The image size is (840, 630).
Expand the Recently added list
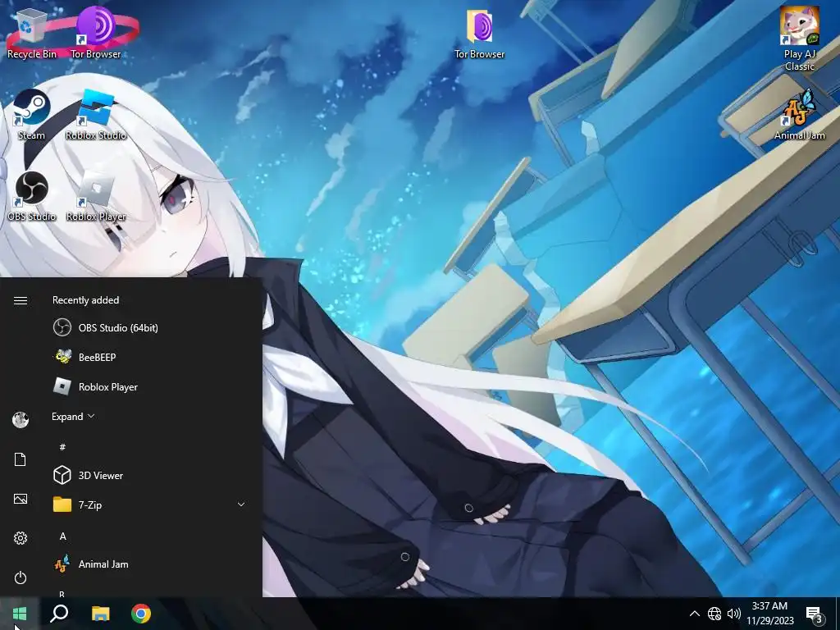click(x=73, y=416)
